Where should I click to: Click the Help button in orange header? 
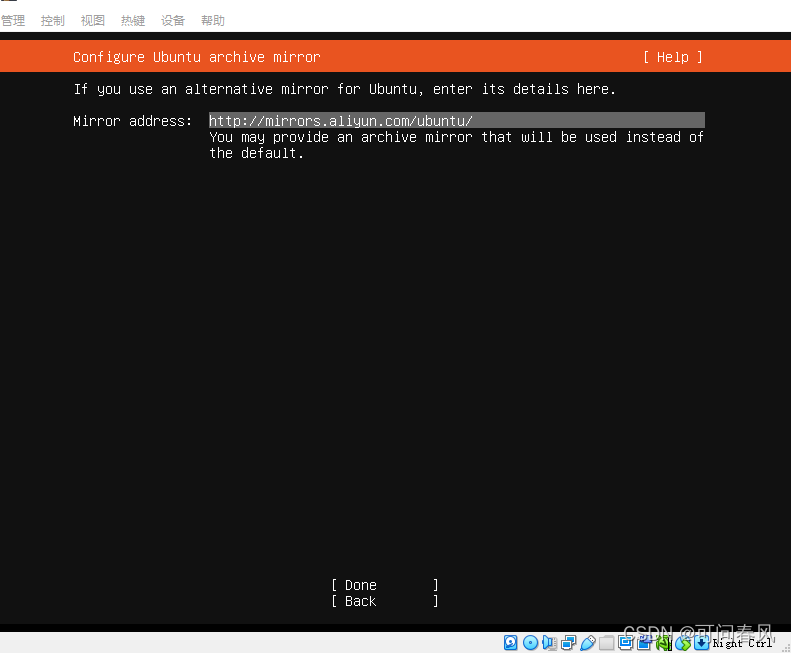point(672,57)
